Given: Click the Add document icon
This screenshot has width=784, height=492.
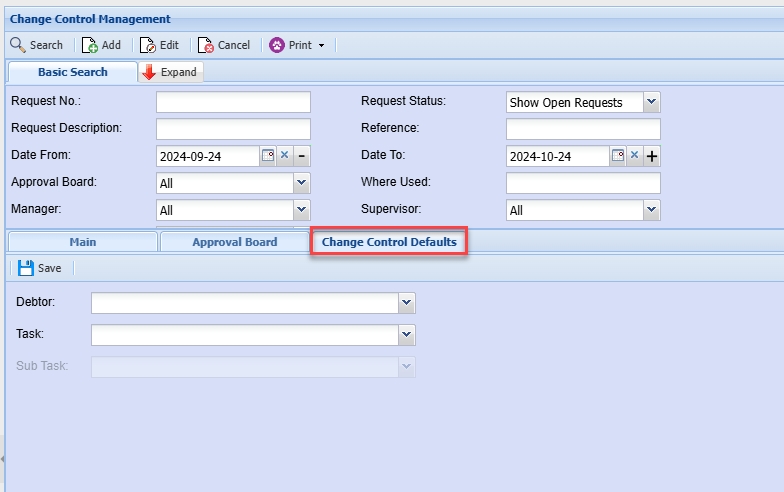Looking at the screenshot, I should tap(90, 45).
